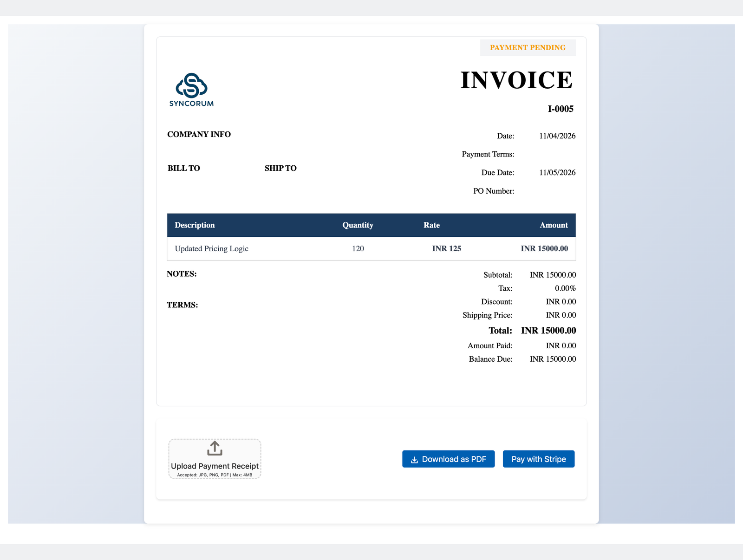743x560 pixels.
Task: Click the Total: label
Action: click(501, 331)
